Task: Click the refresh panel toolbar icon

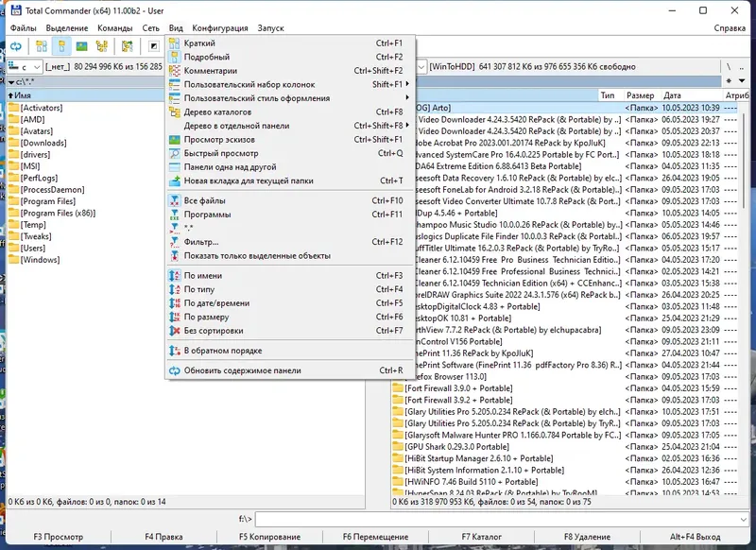Action: [16, 46]
